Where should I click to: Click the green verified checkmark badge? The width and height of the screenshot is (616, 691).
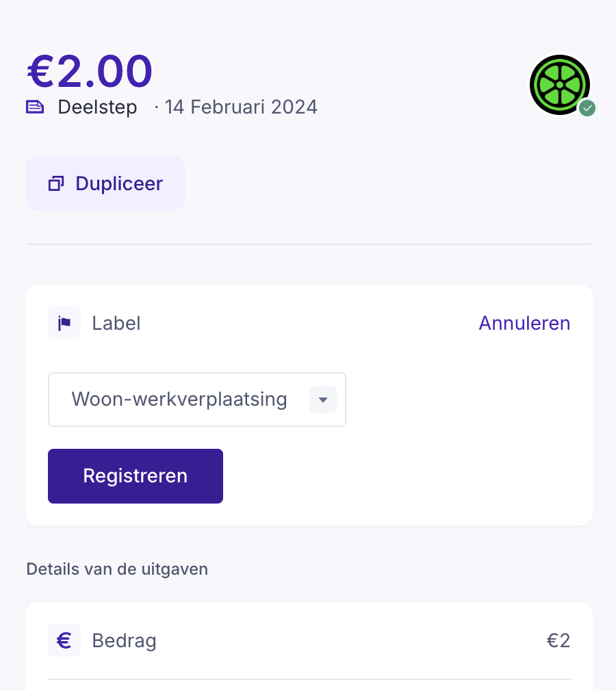[x=587, y=108]
